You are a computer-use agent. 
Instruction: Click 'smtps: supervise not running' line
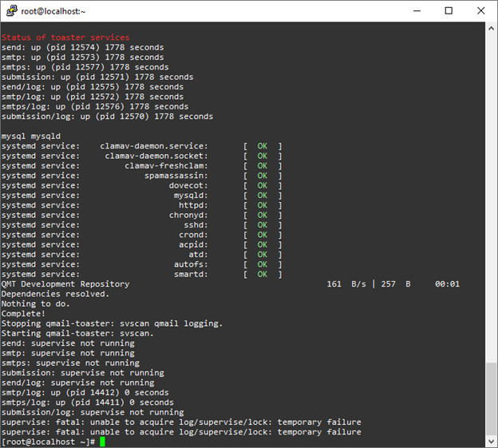pos(70,363)
